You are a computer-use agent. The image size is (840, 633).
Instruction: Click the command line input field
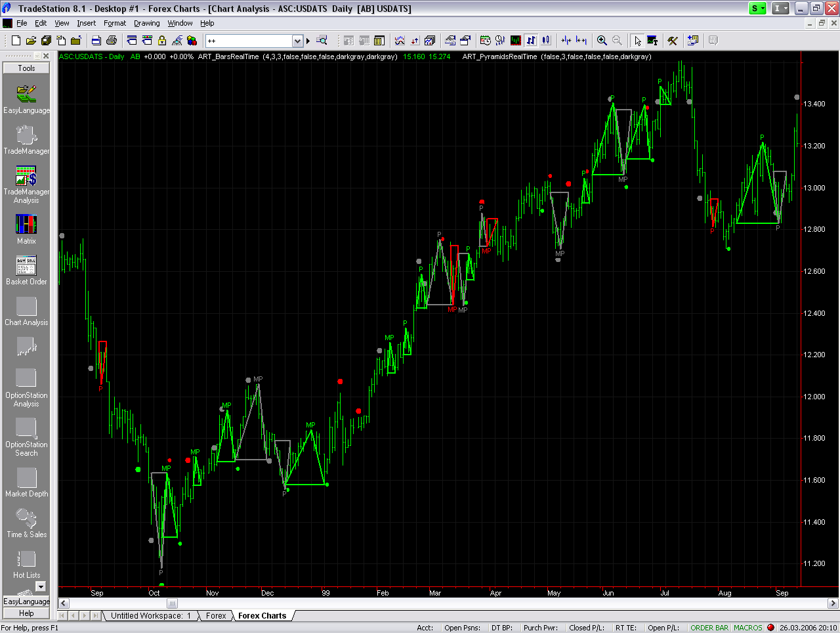click(248, 41)
